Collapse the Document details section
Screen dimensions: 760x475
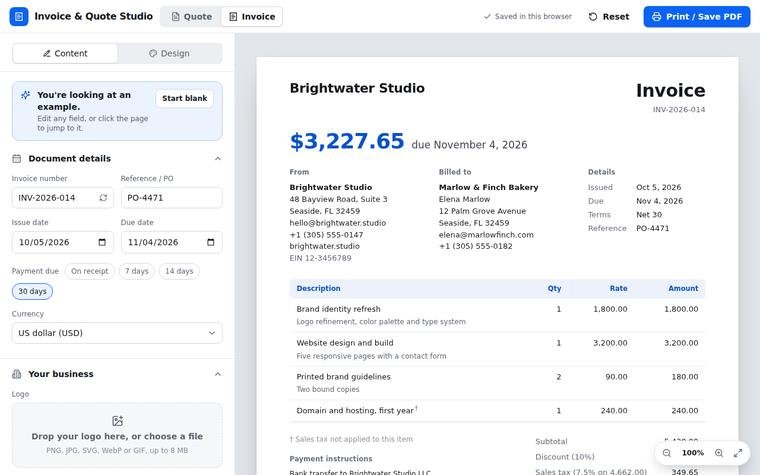tap(218, 158)
